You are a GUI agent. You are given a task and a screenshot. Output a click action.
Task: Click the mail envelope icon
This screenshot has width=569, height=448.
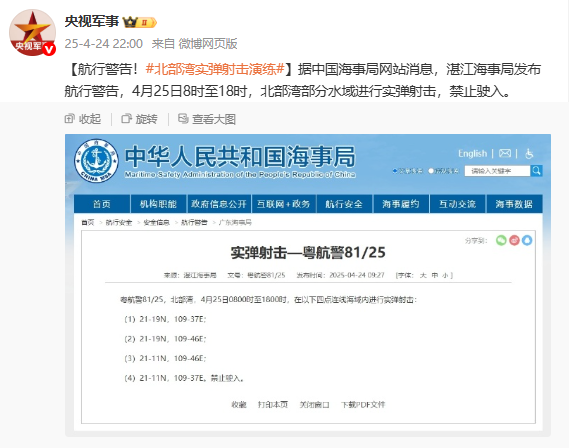point(505,153)
